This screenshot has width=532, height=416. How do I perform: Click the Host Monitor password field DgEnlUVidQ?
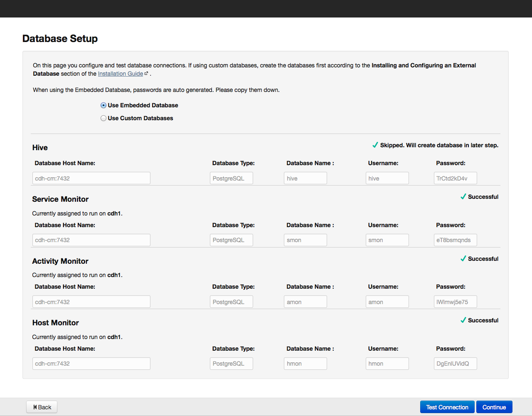pyautogui.click(x=455, y=364)
